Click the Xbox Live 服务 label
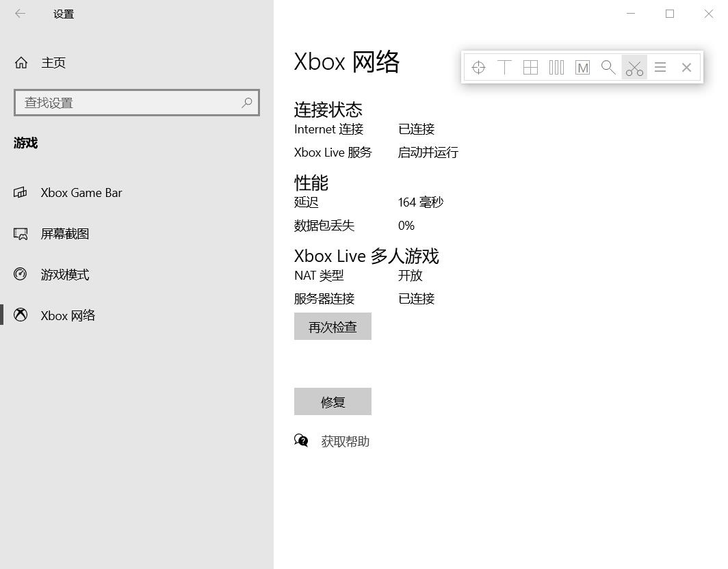728x569 pixels. coord(333,153)
